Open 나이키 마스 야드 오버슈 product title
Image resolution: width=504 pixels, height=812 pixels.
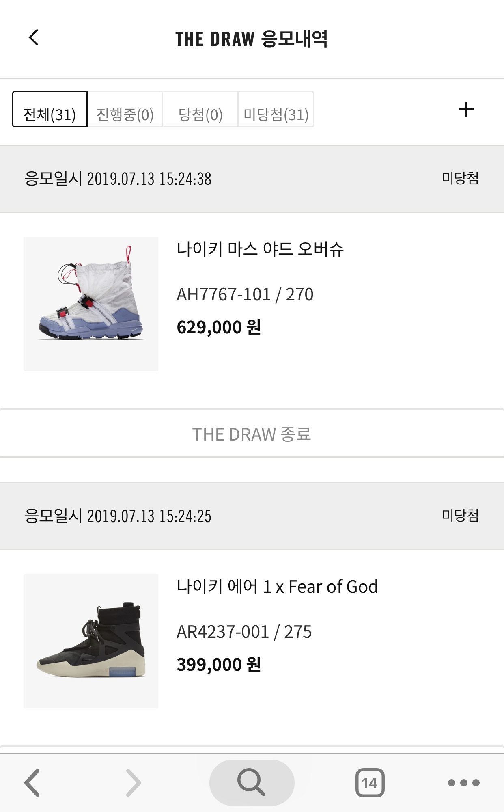click(x=260, y=249)
